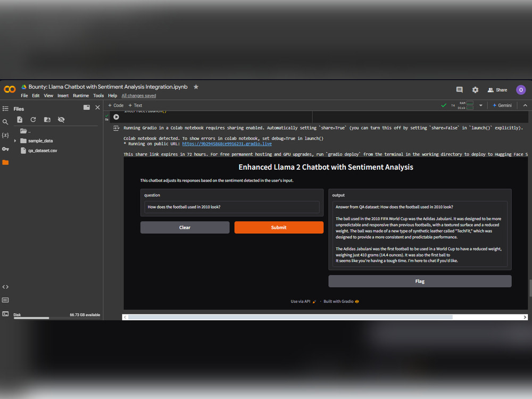Star the notebook title

pyautogui.click(x=196, y=87)
